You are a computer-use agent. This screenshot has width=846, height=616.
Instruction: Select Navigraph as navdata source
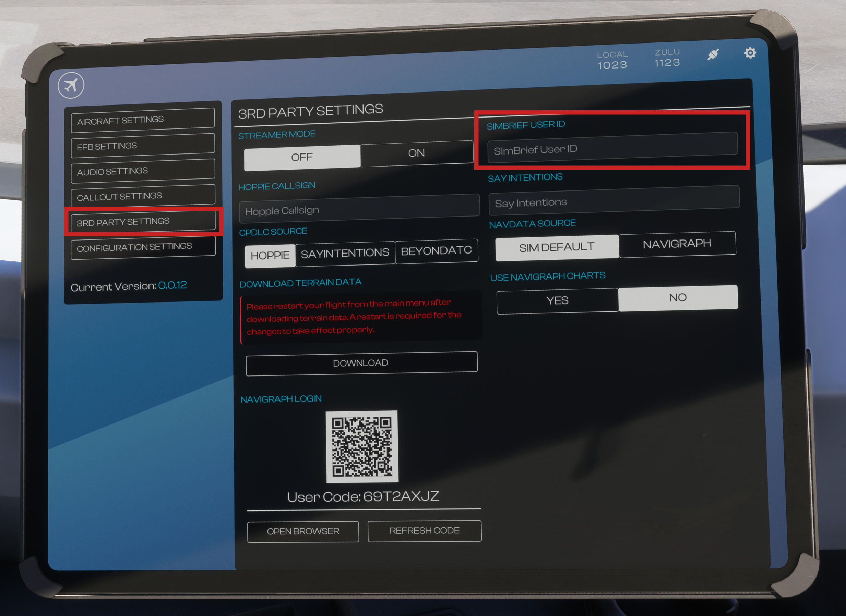677,244
